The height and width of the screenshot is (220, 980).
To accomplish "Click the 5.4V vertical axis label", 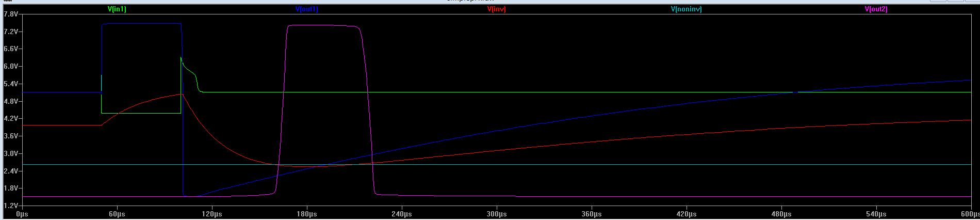I will pos(11,84).
